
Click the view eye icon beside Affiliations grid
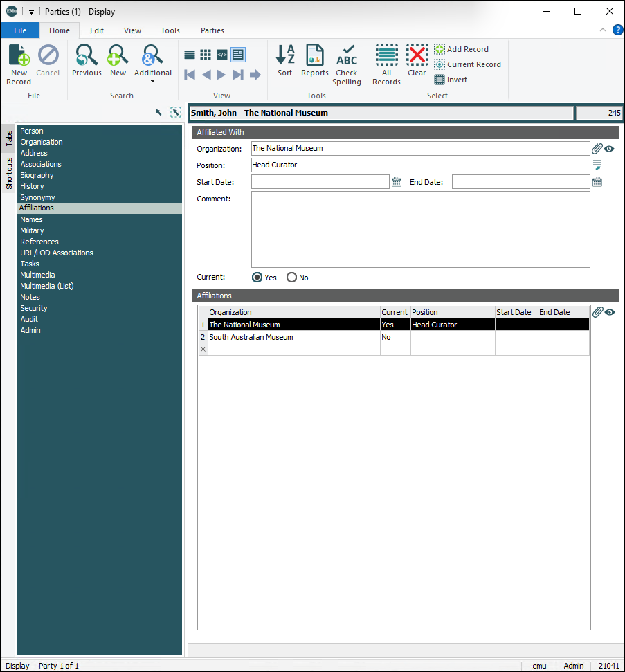(610, 312)
